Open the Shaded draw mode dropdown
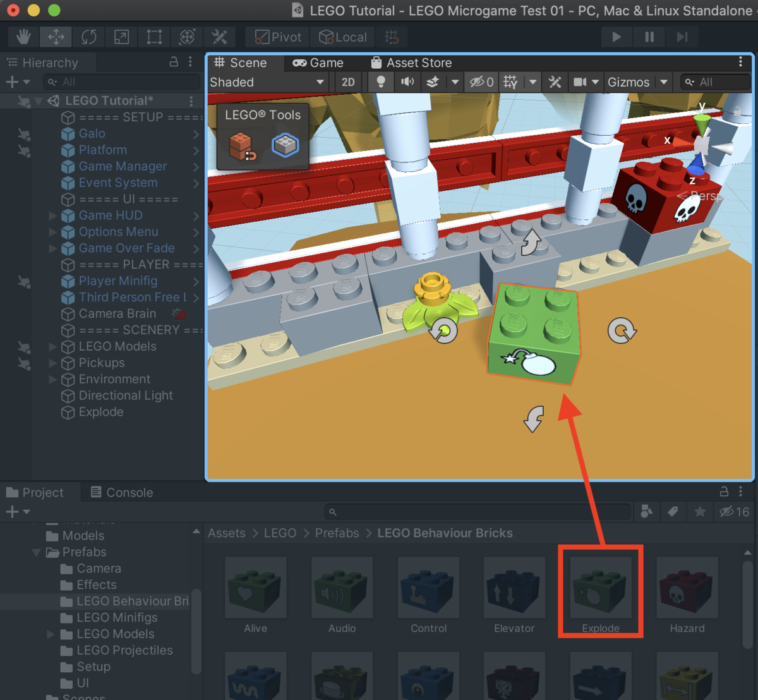758x700 pixels. click(x=267, y=82)
